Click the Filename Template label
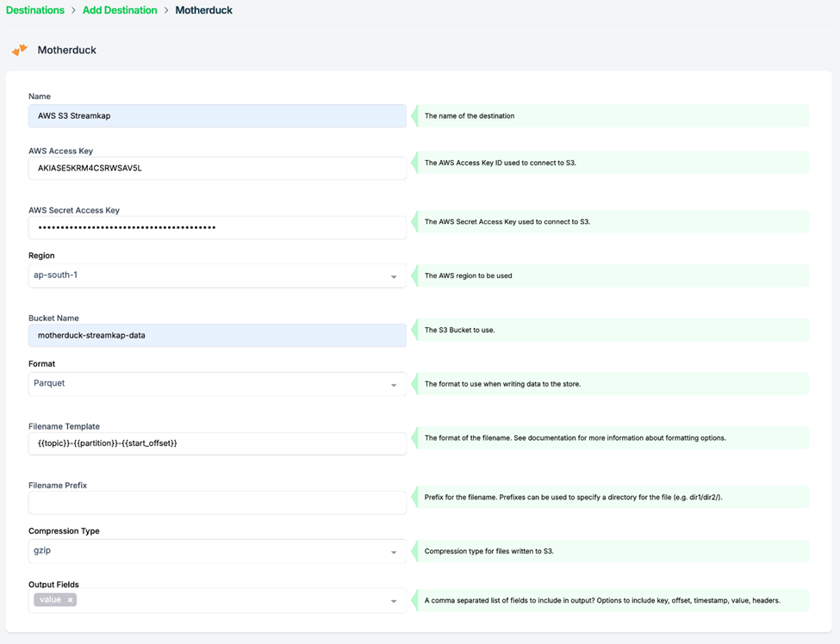840x644 pixels. tap(64, 426)
